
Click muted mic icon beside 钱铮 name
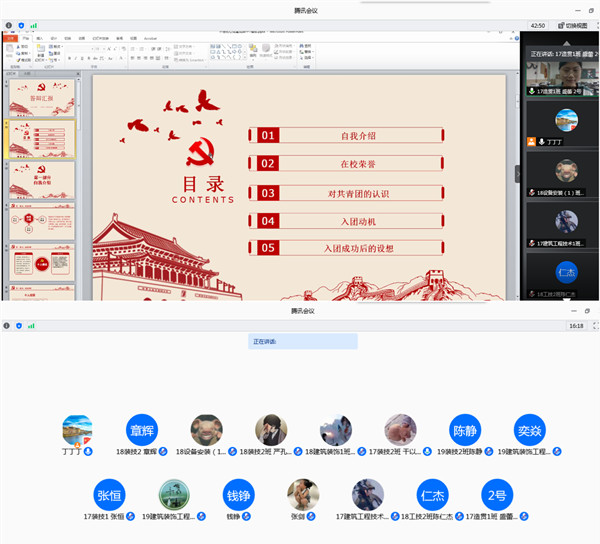click(x=246, y=516)
